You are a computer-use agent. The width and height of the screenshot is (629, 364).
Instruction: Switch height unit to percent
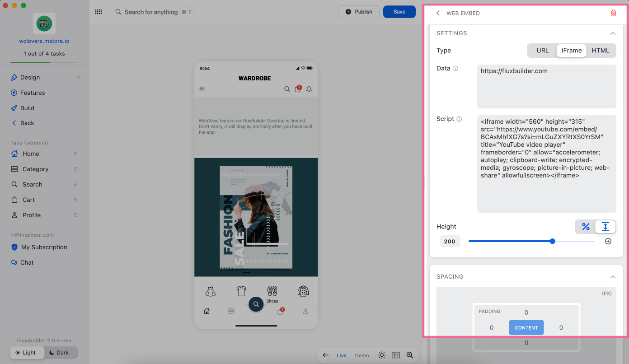pyautogui.click(x=586, y=227)
